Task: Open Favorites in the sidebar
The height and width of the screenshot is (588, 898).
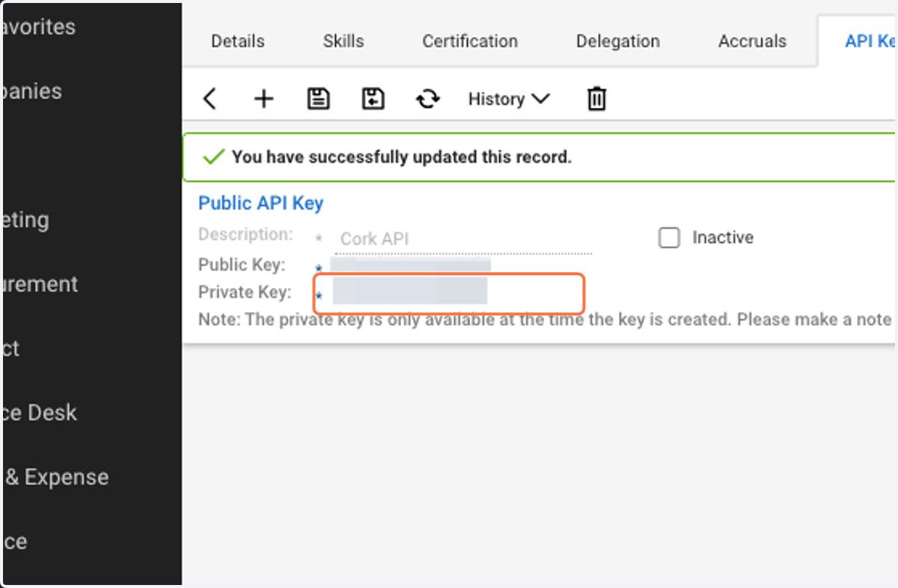Action: tap(39, 27)
